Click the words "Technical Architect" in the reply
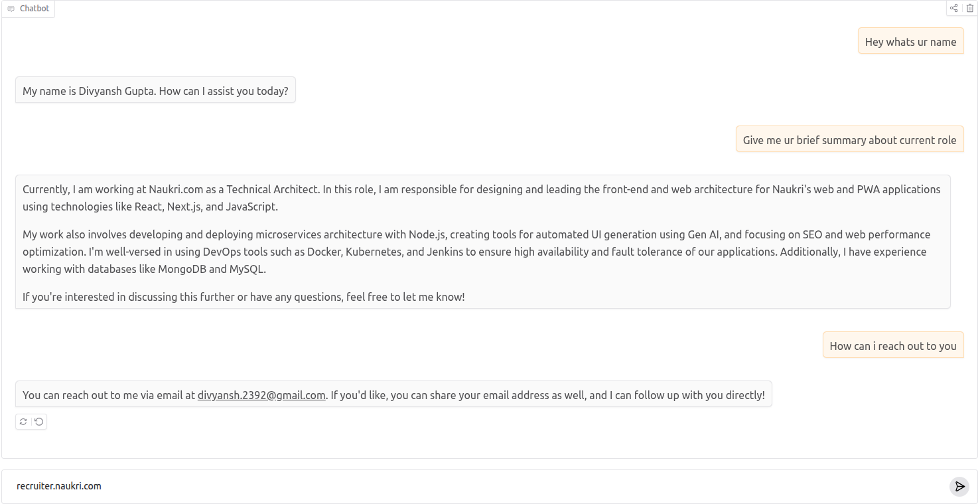 273,189
